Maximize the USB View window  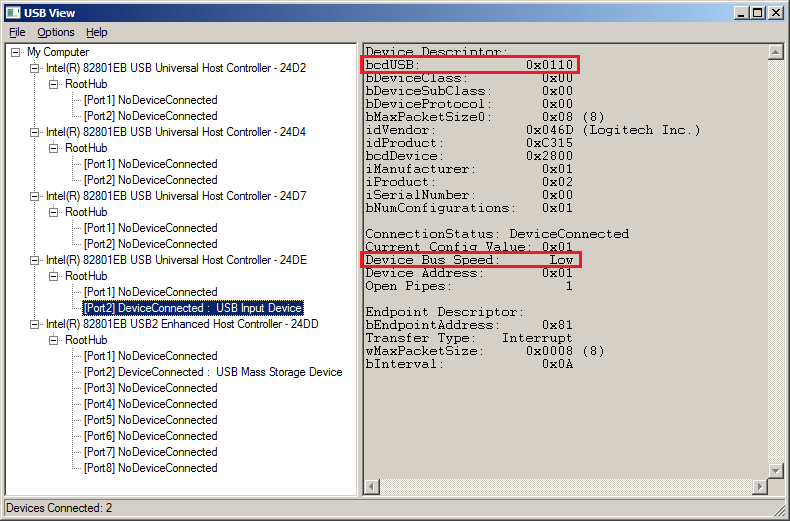[x=758, y=12]
